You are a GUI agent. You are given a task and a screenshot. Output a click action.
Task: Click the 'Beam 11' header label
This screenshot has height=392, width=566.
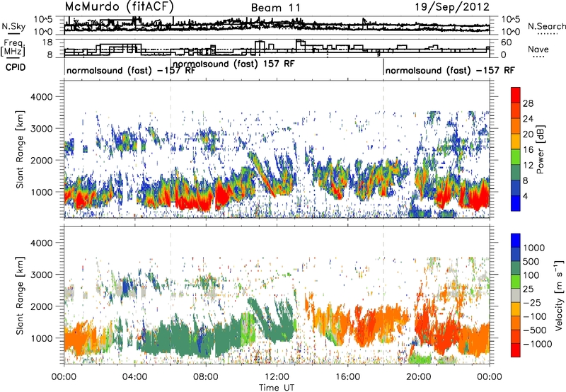(x=275, y=8)
